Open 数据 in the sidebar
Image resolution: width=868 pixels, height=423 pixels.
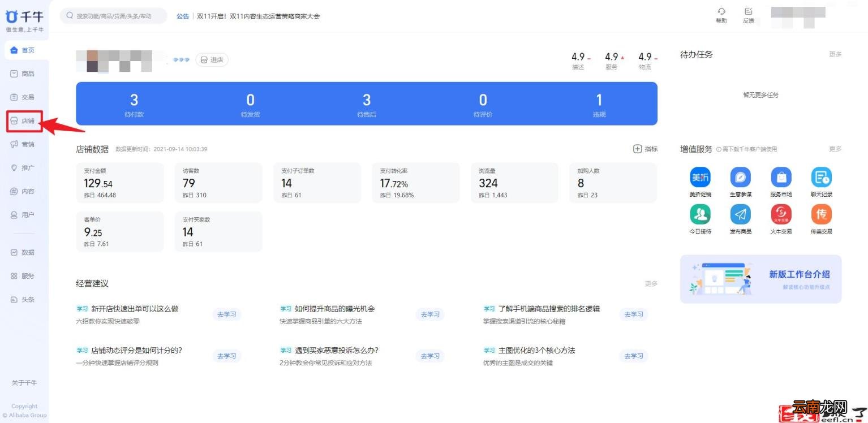23,252
